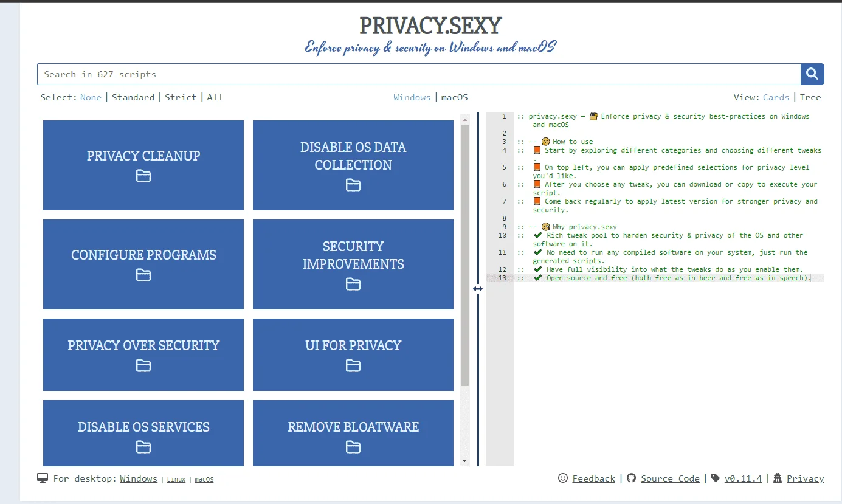Click the smiley face Feedback icon
842x504 pixels.
(563, 478)
